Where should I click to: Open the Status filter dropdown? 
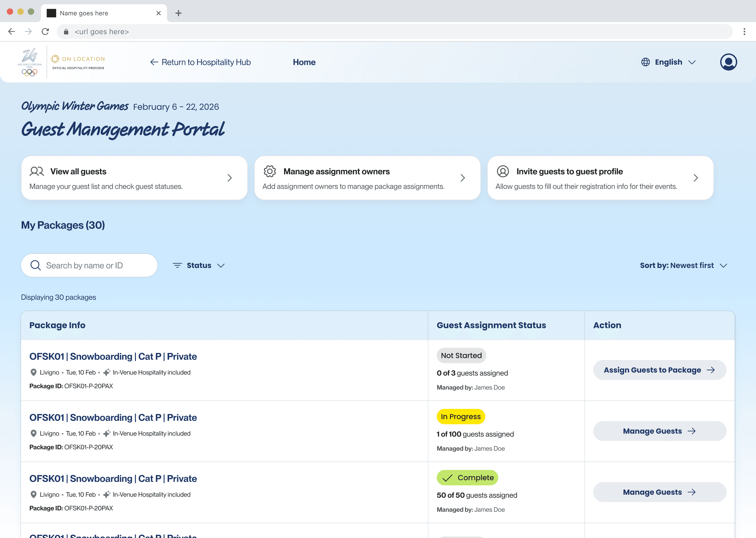click(x=199, y=265)
